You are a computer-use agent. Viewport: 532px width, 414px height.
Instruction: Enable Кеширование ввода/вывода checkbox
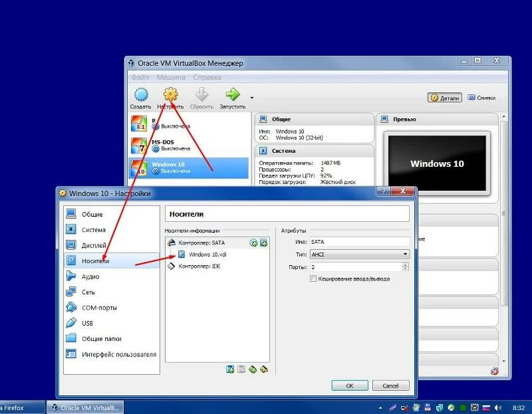[x=313, y=278]
